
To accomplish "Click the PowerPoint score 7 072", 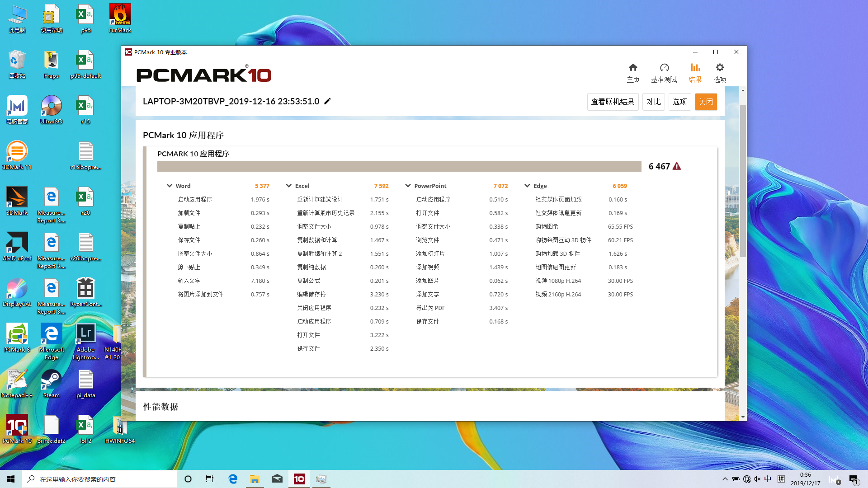I will (x=500, y=186).
